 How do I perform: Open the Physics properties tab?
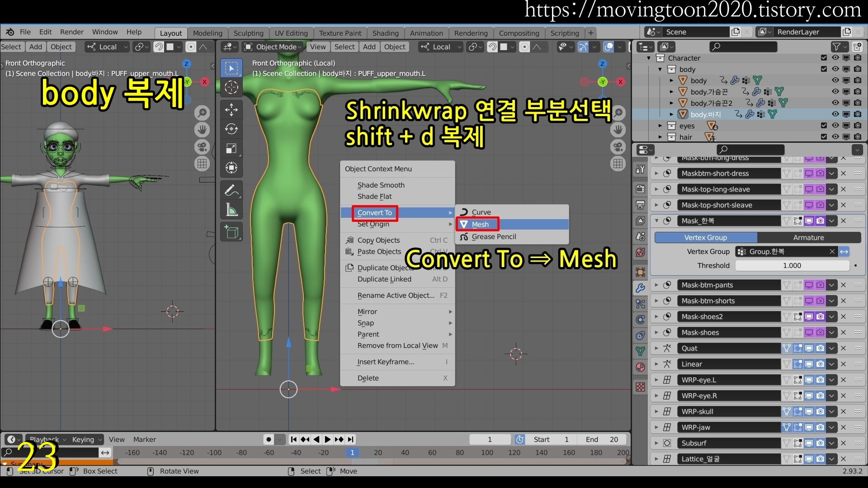tap(640, 319)
